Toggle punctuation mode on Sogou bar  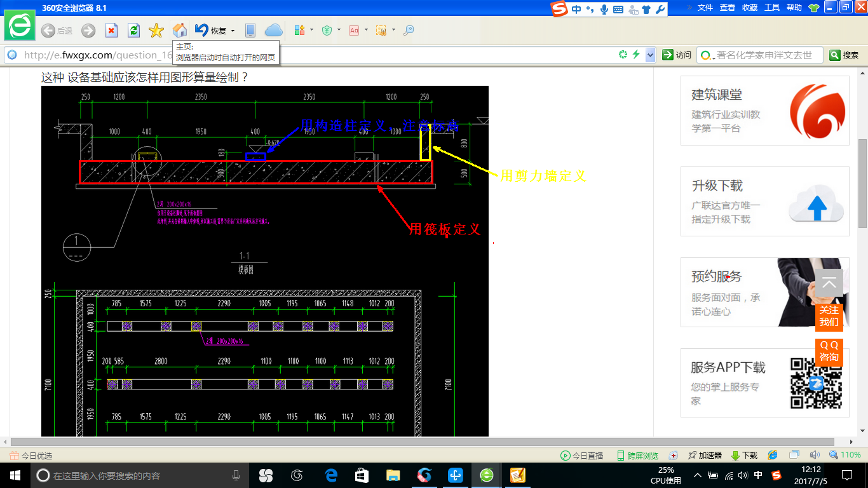point(590,9)
